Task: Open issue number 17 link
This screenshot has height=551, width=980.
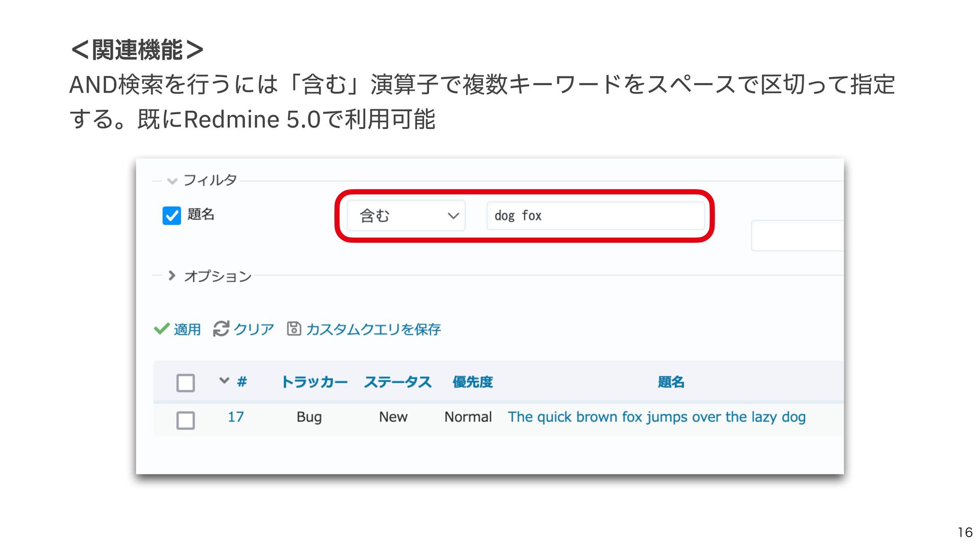Action: tap(235, 417)
